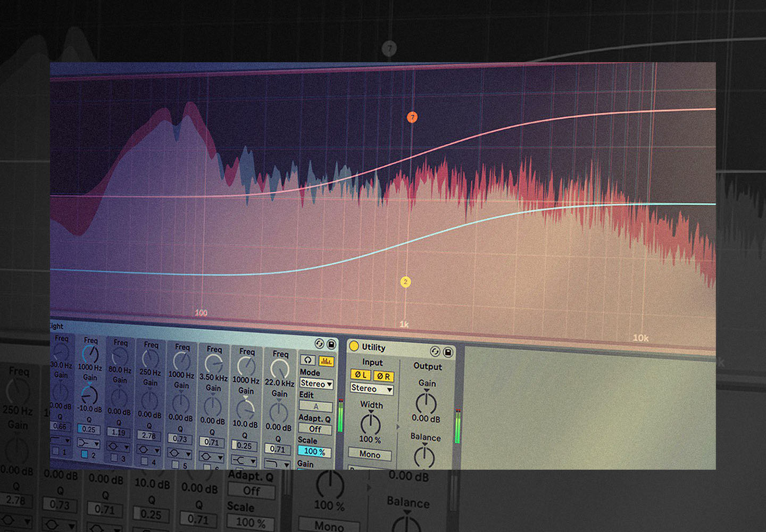Expand the Utility panel fold triangle
This screenshot has height=532, width=766.
click(398, 427)
